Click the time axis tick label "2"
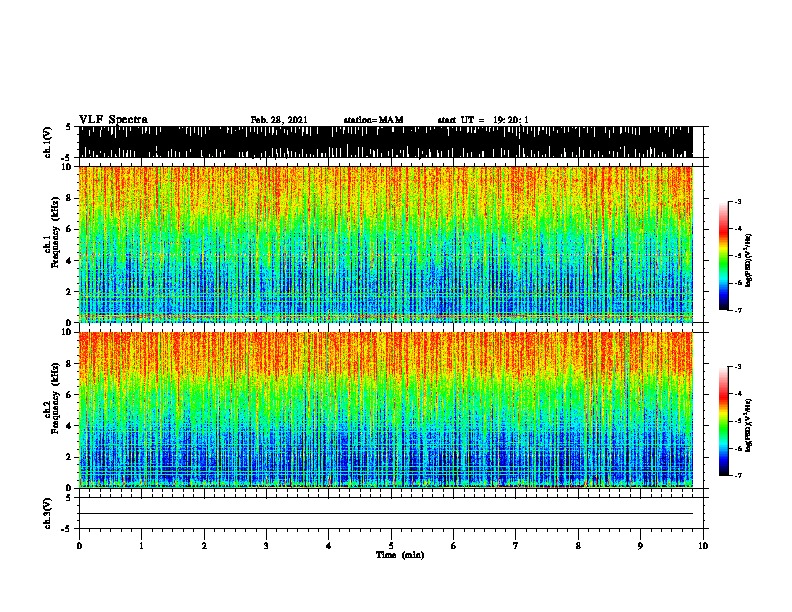 204,546
